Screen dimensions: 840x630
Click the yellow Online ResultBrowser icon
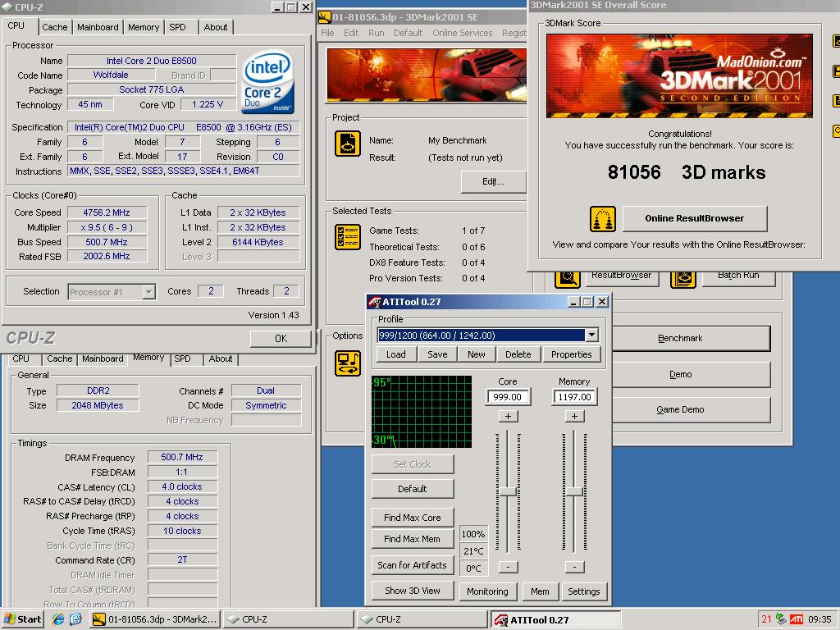[x=603, y=218]
